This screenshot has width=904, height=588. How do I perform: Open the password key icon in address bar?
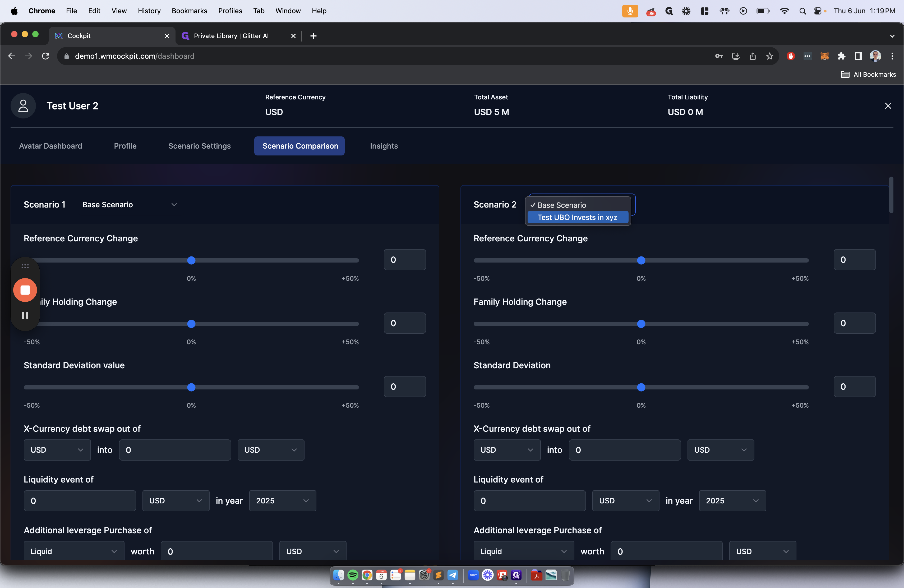coord(719,56)
